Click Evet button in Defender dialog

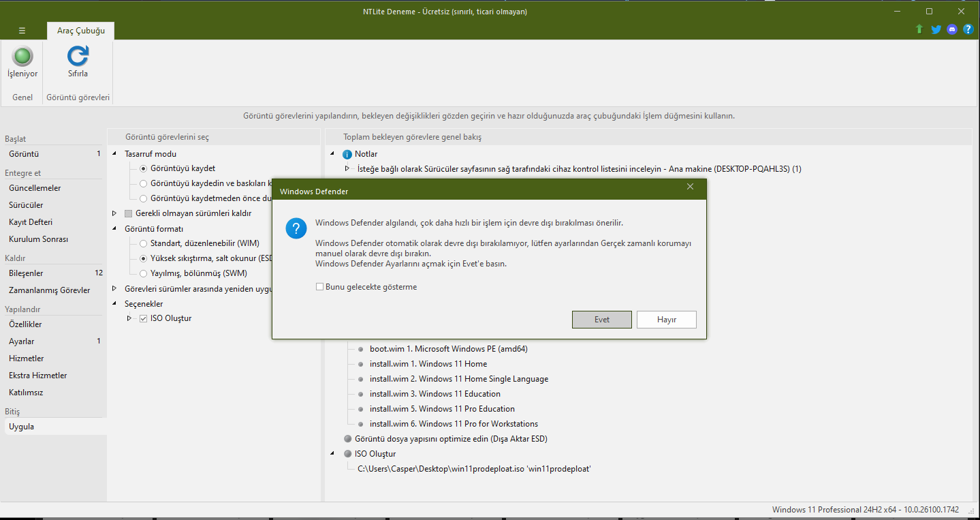click(602, 320)
